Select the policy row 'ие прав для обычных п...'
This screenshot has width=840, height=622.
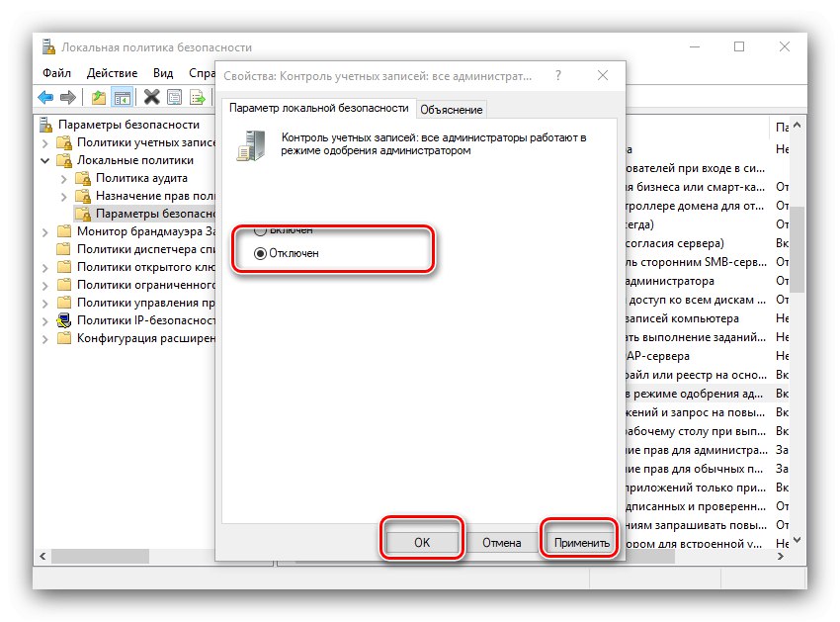[708, 469]
